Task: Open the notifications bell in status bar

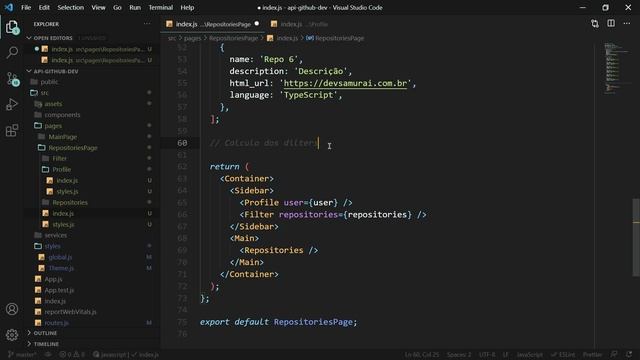Action: coord(629,354)
